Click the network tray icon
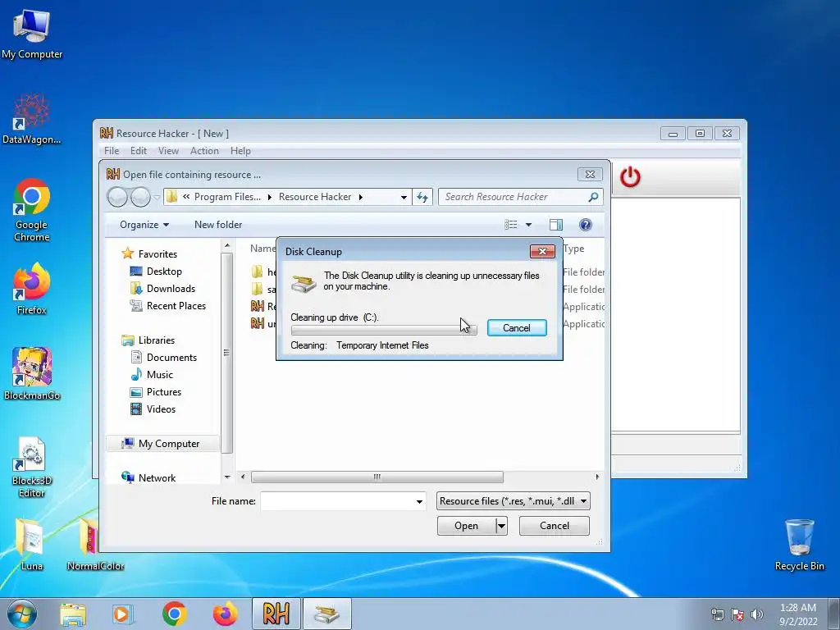Image resolution: width=840 pixels, height=630 pixels. tap(717, 614)
